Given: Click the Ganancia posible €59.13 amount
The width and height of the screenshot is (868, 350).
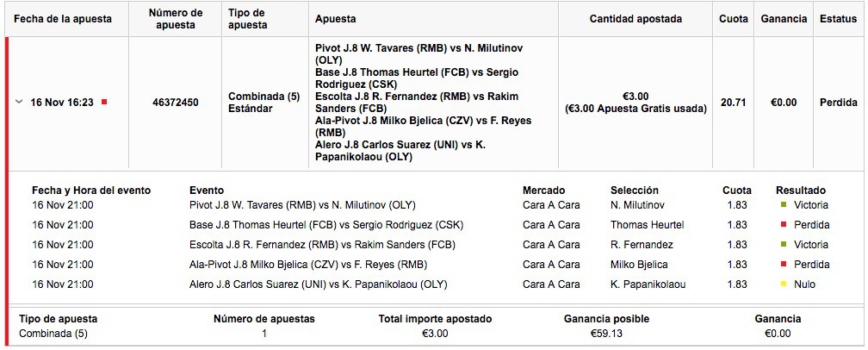Looking at the screenshot, I should pos(606,334).
